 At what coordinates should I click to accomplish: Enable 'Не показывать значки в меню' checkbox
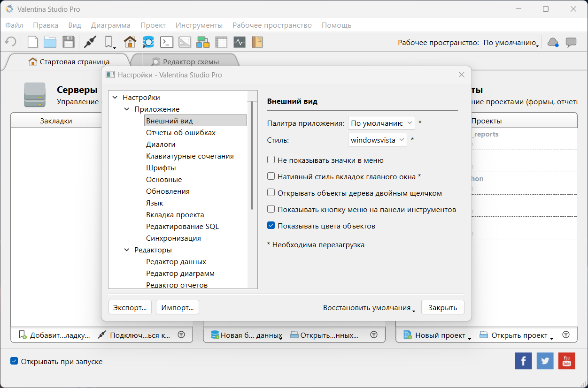click(x=271, y=160)
